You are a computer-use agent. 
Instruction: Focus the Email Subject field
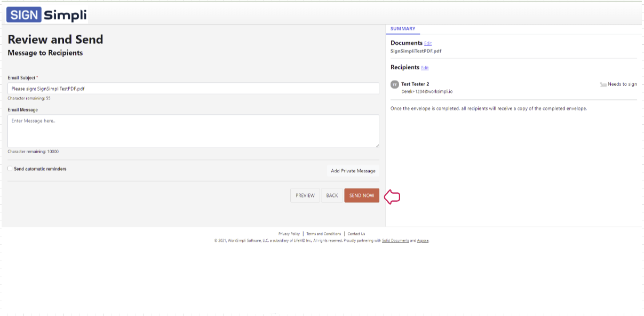point(193,89)
